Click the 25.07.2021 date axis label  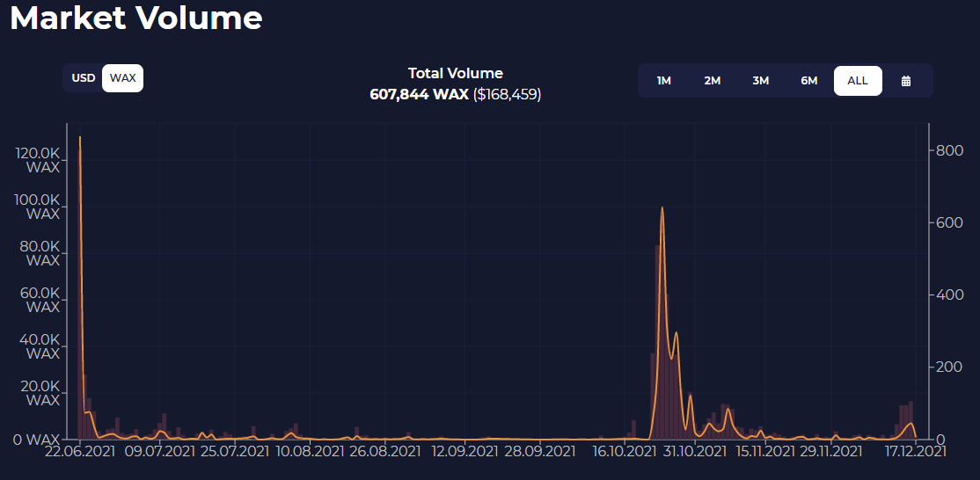pyautogui.click(x=234, y=451)
